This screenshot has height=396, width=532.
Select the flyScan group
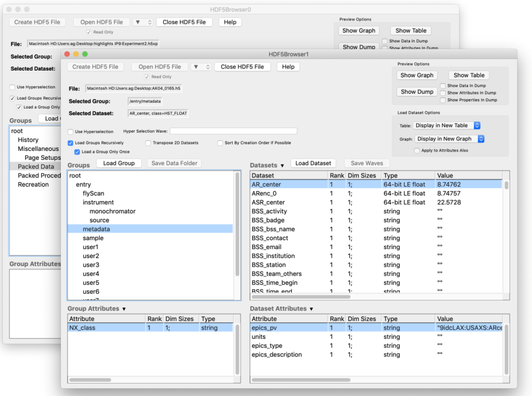pos(93,194)
